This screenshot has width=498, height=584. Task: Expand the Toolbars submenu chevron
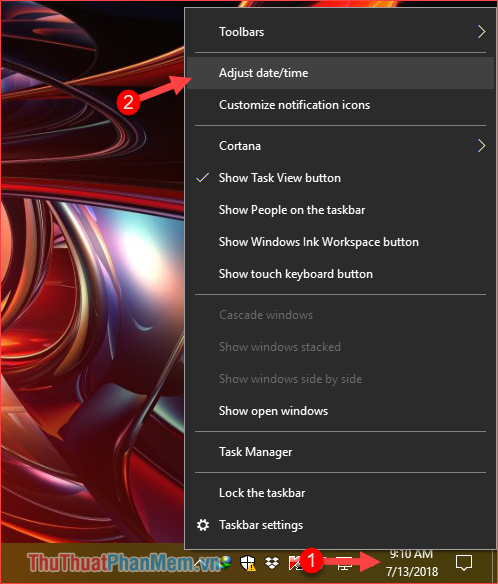pyautogui.click(x=481, y=32)
